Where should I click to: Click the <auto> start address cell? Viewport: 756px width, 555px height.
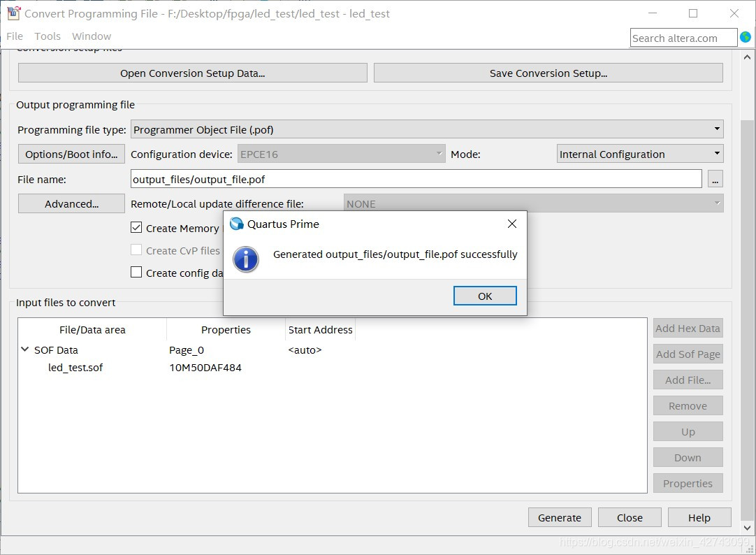tap(305, 350)
